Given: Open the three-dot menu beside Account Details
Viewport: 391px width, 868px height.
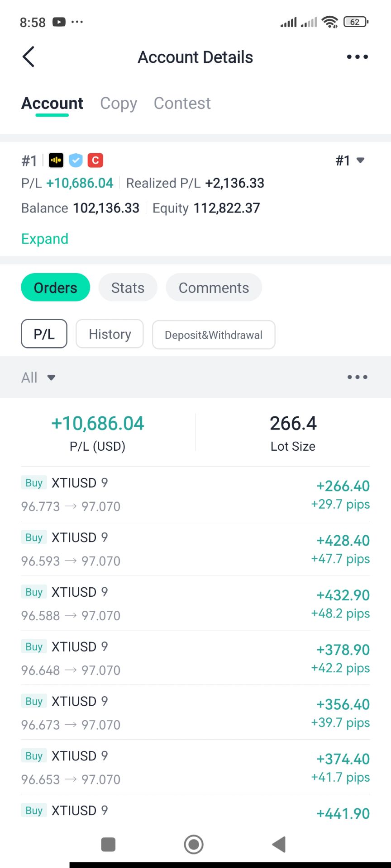Looking at the screenshot, I should [357, 57].
